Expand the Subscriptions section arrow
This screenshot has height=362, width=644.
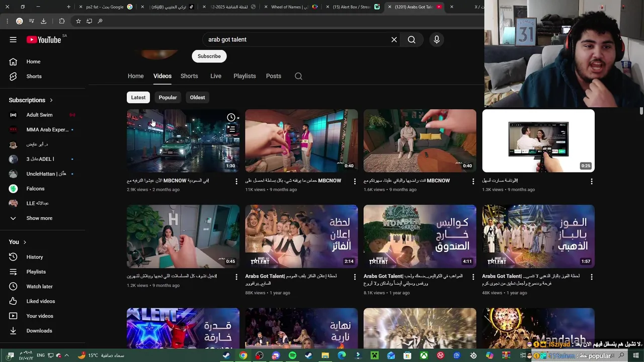51,100
